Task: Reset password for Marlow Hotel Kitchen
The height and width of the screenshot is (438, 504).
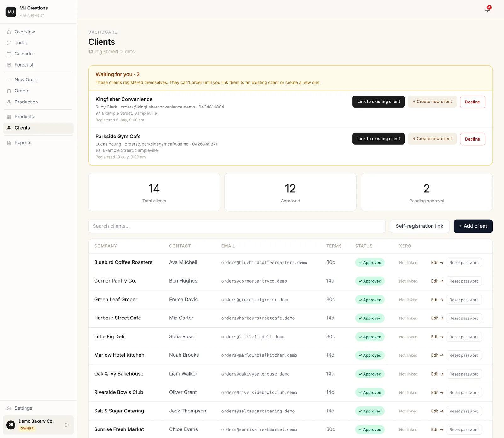Action: (x=464, y=355)
